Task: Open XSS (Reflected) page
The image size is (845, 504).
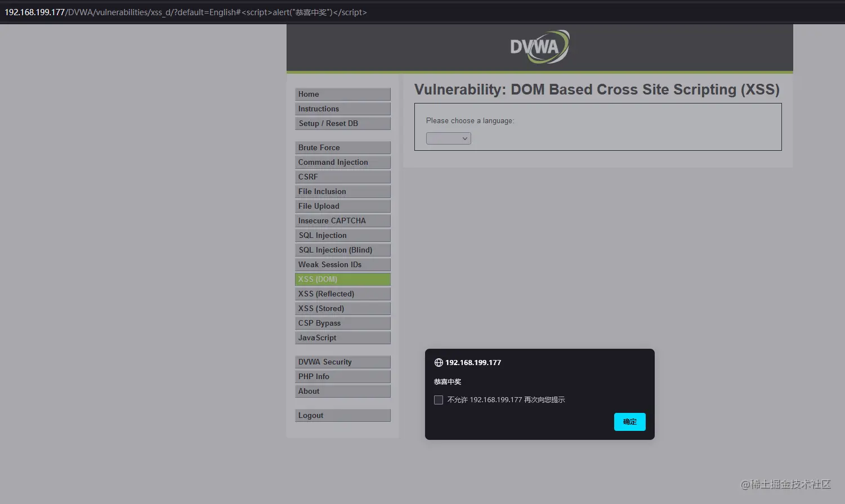Action: coord(343,294)
